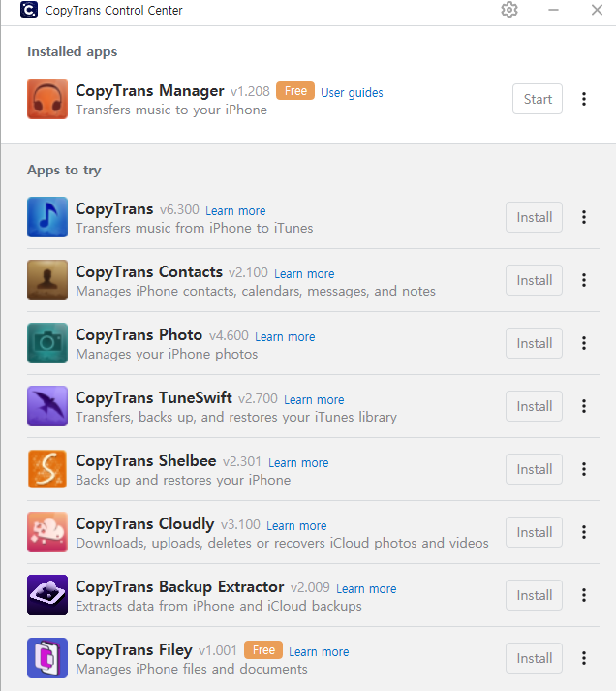Click the 'Manages your iPhone photos' description
The height and width of the screenshot is (691, 616).
pos(167,355)
